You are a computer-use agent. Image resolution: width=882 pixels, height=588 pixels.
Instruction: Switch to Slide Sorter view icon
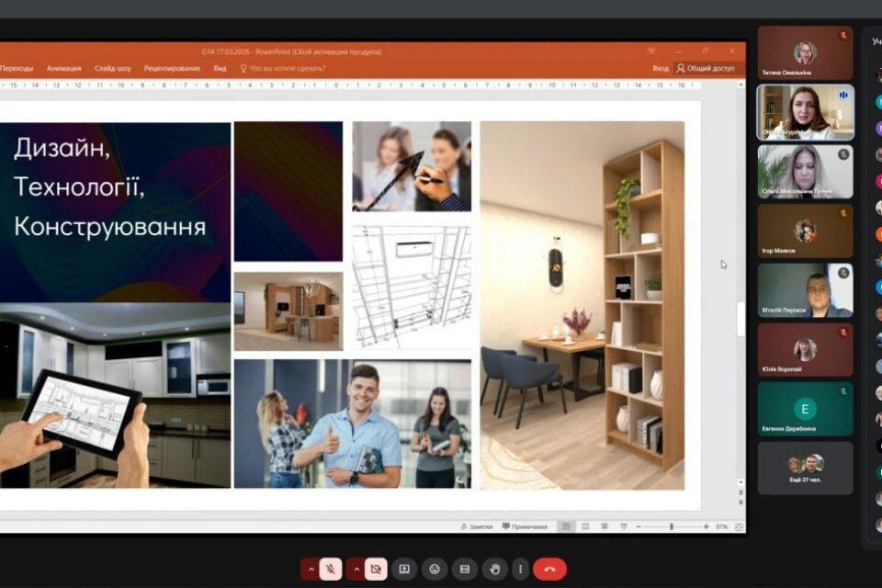(x=585, y=526)
